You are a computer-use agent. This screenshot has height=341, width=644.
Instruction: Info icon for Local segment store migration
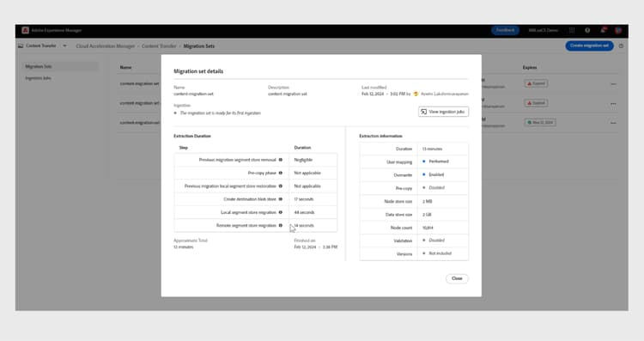281,212
